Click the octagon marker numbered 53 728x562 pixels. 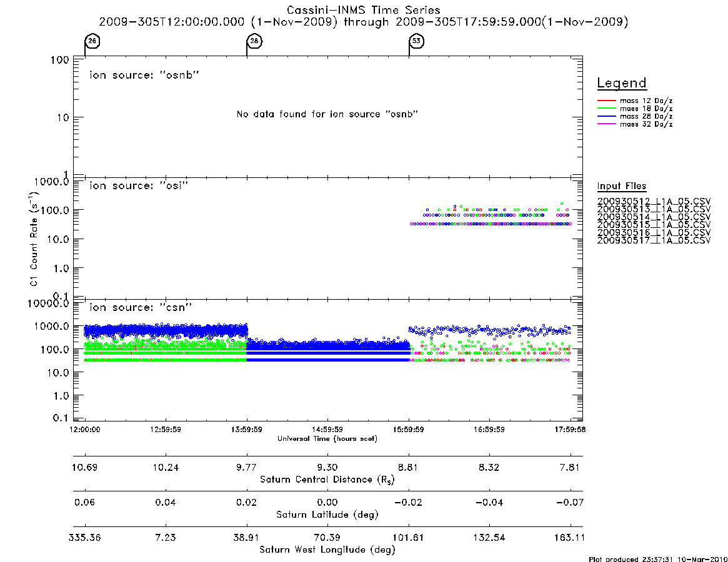[x=416, y=41]
